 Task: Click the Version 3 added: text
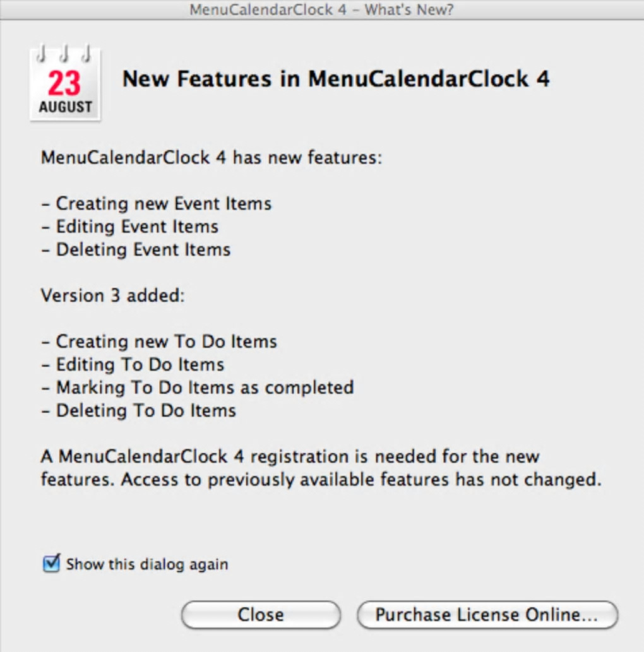(x=113, y=295)
